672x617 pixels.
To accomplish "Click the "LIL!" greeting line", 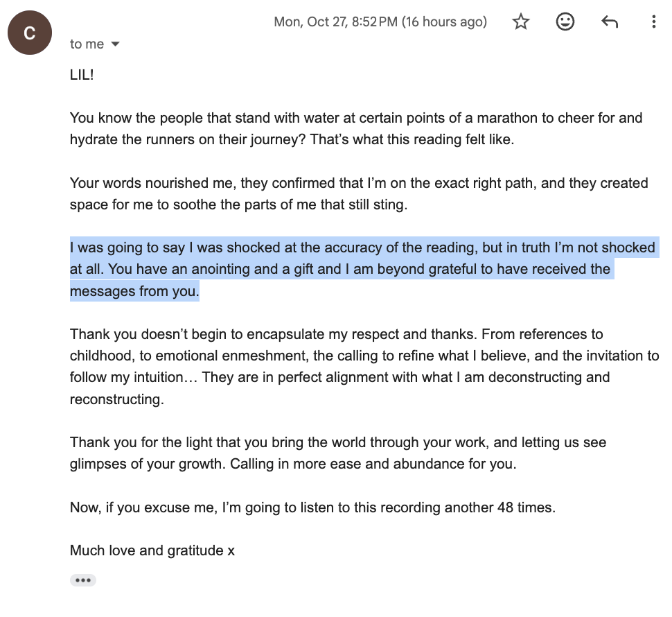I will [x=82, y=75].
